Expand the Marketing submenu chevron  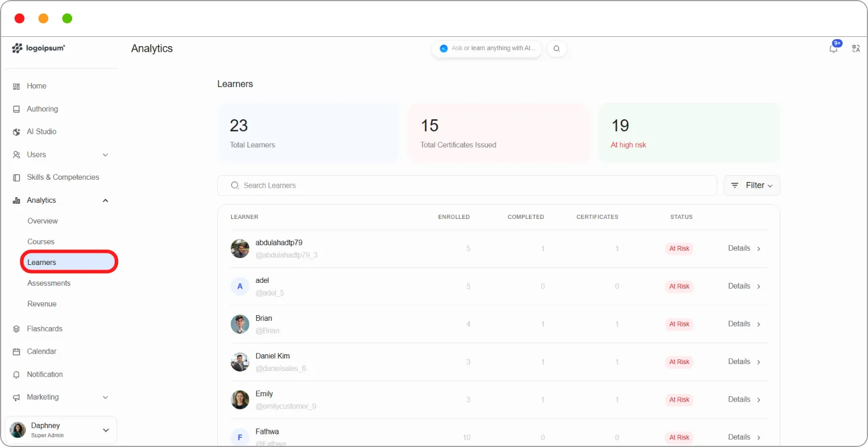pyautogui.click(x=105, y=397)
